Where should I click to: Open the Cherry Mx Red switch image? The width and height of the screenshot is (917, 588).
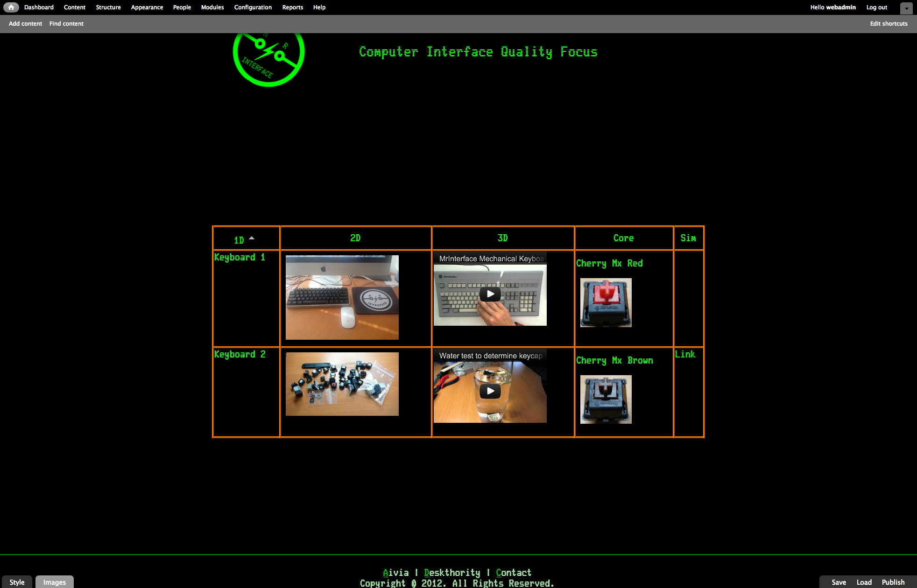605,302
